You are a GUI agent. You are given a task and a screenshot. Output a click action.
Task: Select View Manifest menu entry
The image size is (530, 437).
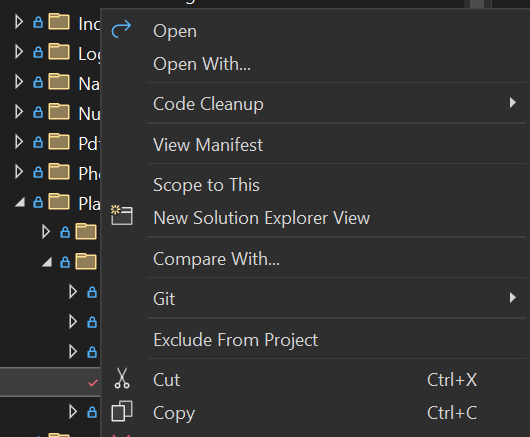[x=208, y=145]
